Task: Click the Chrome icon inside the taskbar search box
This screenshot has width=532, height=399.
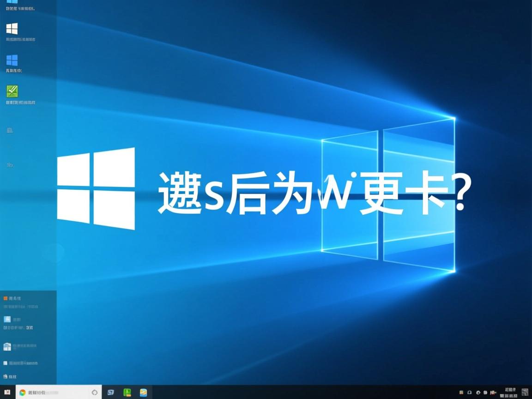Action: click(22, 392)
